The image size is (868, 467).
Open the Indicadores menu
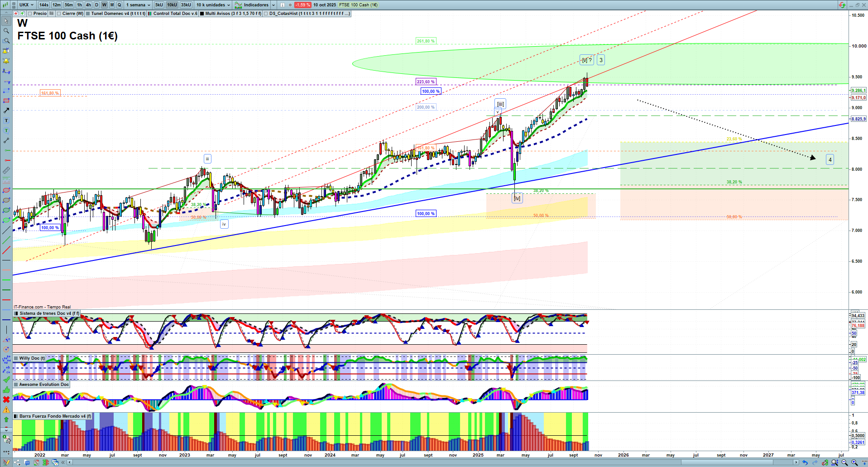pos(252,5)
